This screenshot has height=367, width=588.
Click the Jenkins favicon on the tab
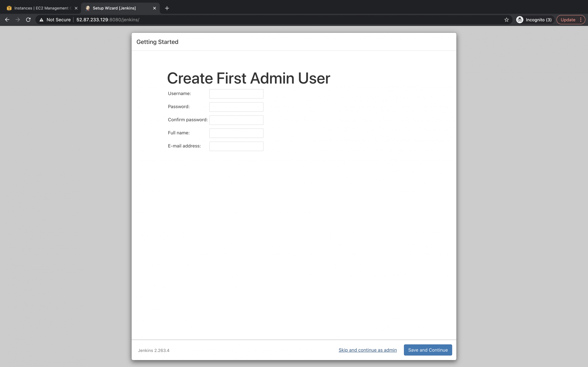coord(88,8)
